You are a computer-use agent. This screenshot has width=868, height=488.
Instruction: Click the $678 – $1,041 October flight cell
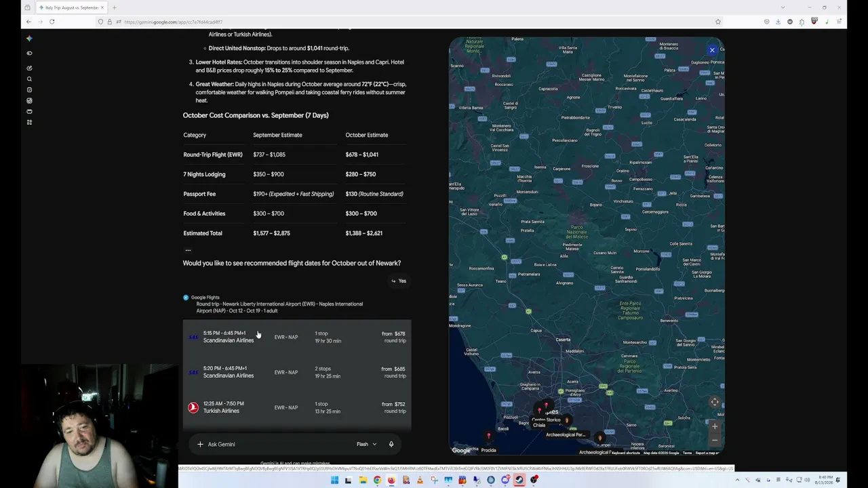coord(362,155)
